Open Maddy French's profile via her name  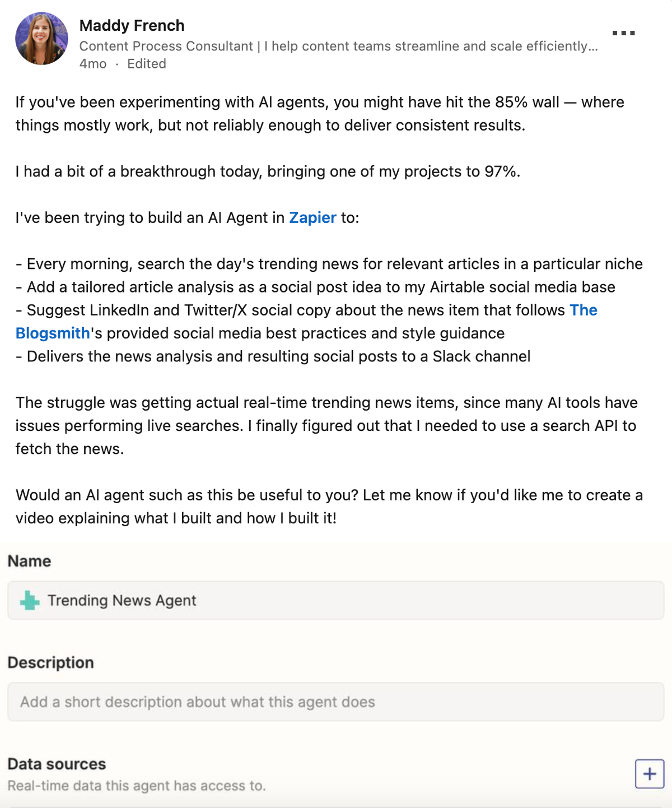pyautogui.click(x=132, y=26)
